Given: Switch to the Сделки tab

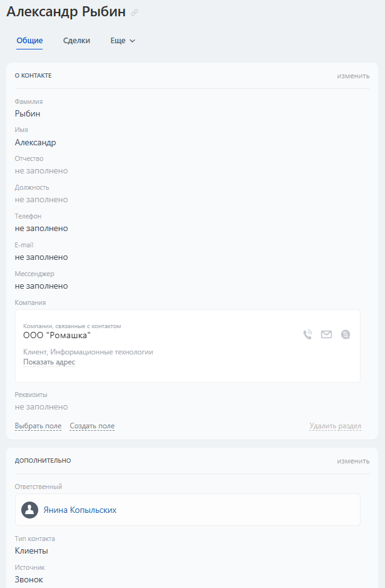Looking at the screenshot, I should [76, 41].
